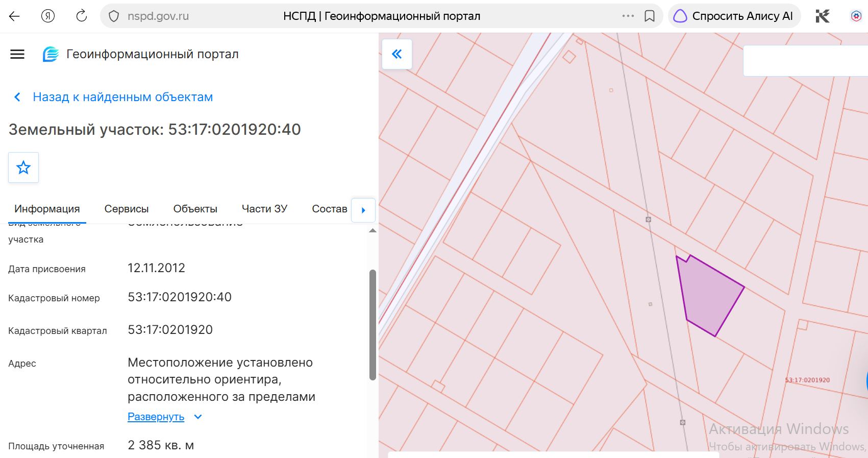Screen dimensions: 868x458
Task: Expand address via chevron next to Развернуть
Action: click(x=198, y=417)
